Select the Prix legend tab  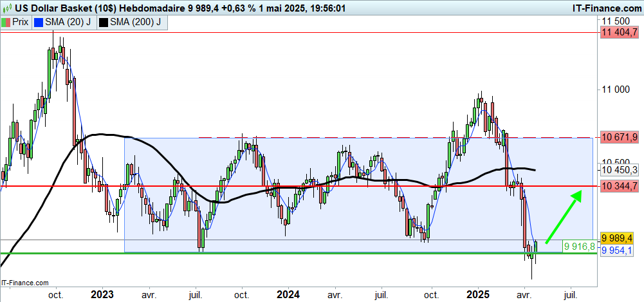[x=16, y=22]
